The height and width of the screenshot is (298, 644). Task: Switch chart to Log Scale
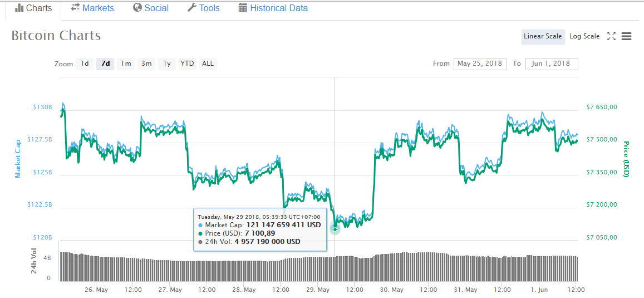(x=584, y=37)
